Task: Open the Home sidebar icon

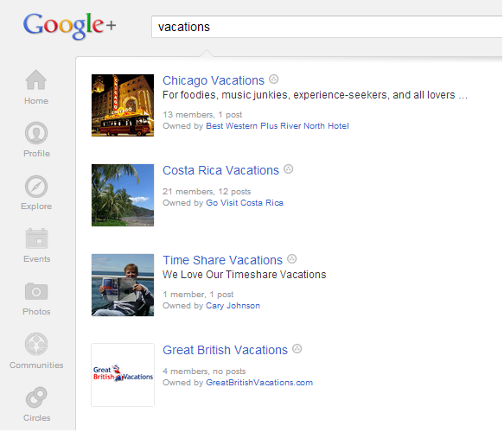Action: click(x=36, y=80)
